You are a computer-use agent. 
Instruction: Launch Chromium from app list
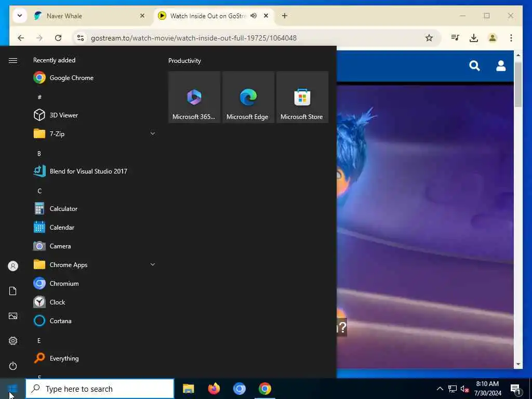coord(95,283)
